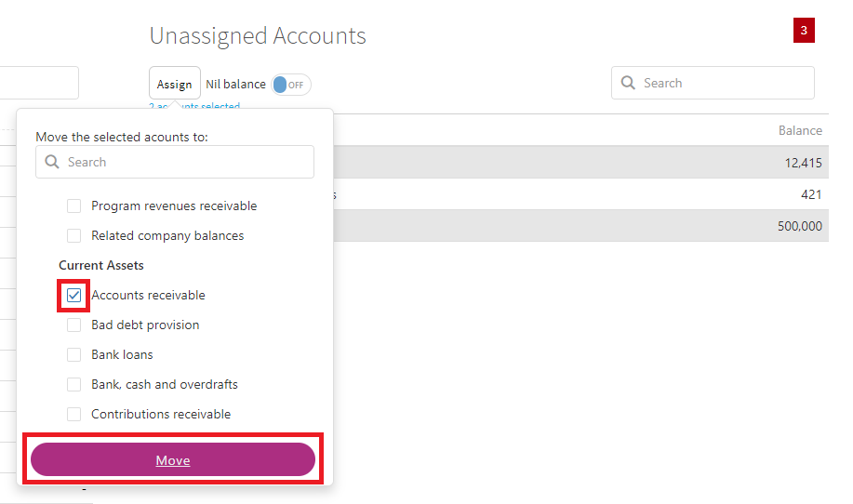Screen dimensions: 853x504
Task: Click the Move button
Action: [x=173, y=459]
